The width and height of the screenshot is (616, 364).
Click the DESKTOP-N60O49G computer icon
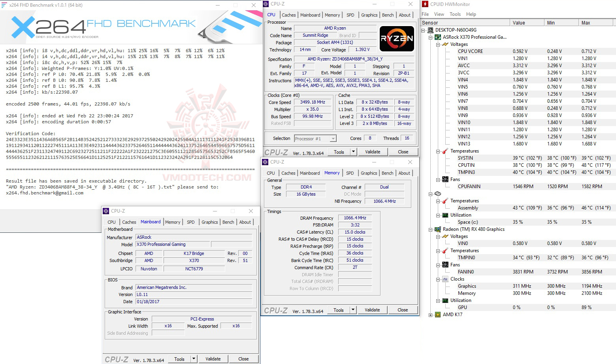[430, 30]
